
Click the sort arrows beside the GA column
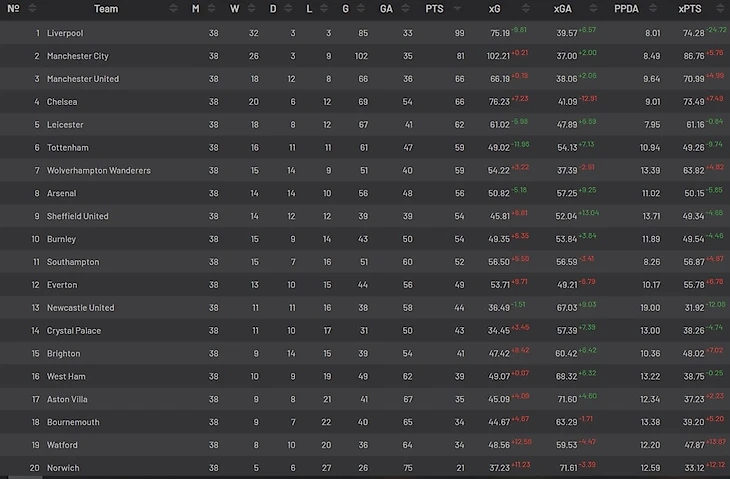pyautogui.click(x=407, y=9)
